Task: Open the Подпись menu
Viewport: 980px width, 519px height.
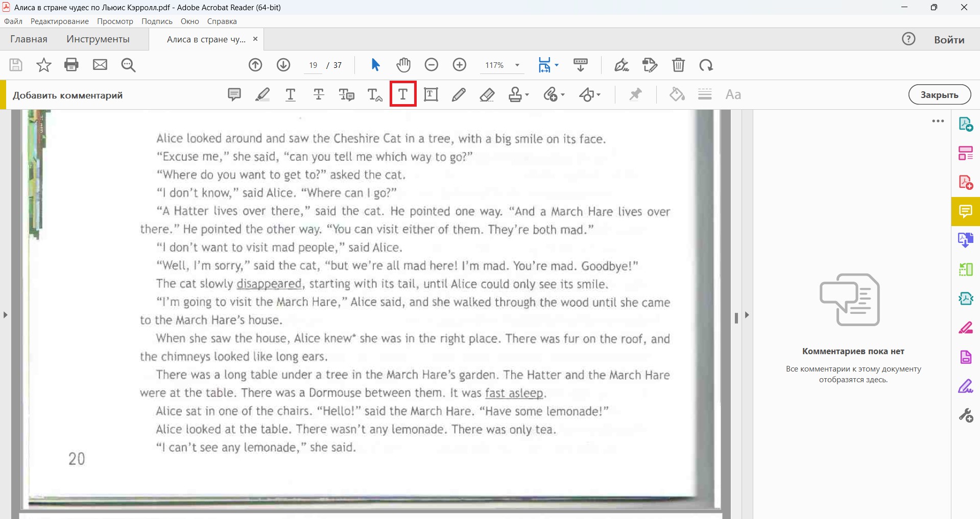Action: click(x=157, y=21)
